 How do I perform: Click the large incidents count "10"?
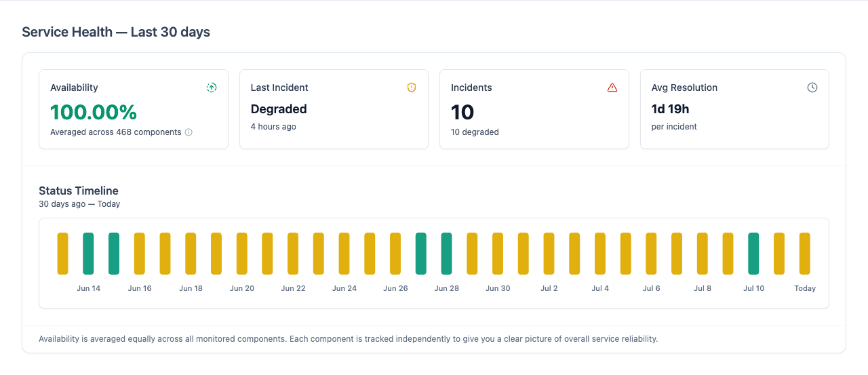pos(462,112)
